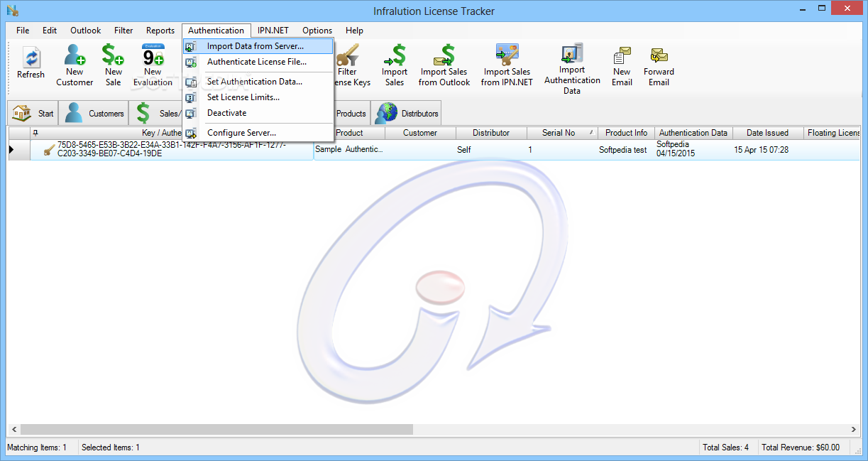868x461 pixels.
Task: Click the New Customer icon
Action: (x=75, y=55)
